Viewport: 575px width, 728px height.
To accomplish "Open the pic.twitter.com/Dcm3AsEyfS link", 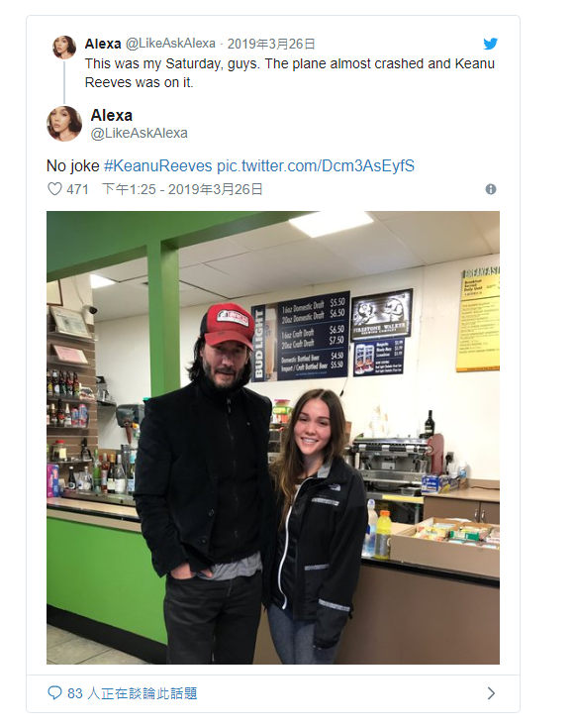I will (x=316, y=165).
